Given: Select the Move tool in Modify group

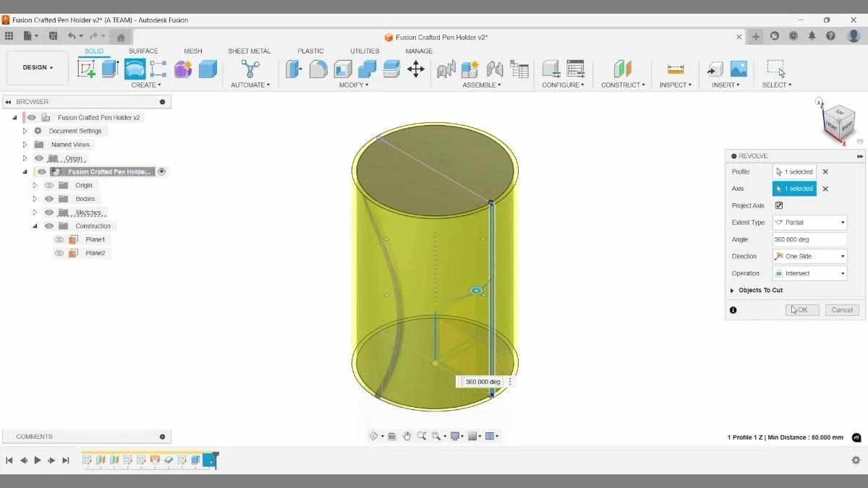Looking at the screenshot, I should 416,69.
